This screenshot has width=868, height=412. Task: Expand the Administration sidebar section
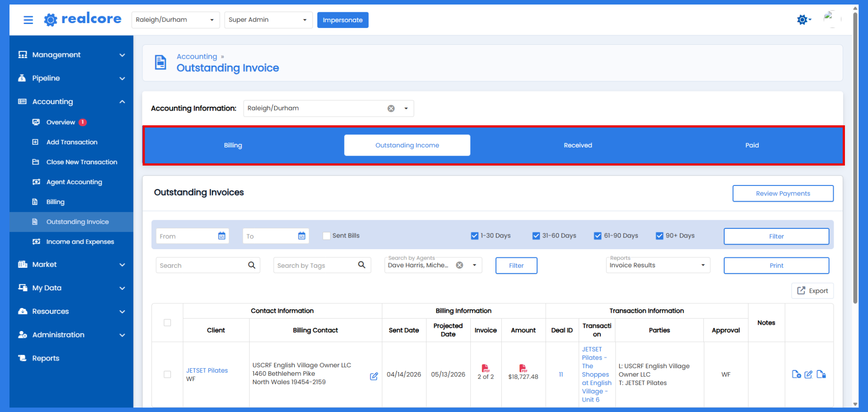coord(71,335)
